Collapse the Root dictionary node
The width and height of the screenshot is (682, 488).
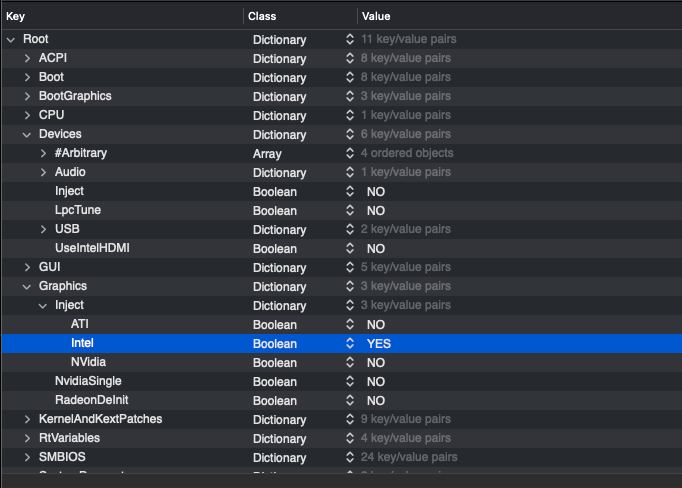[x=11, y=39]
